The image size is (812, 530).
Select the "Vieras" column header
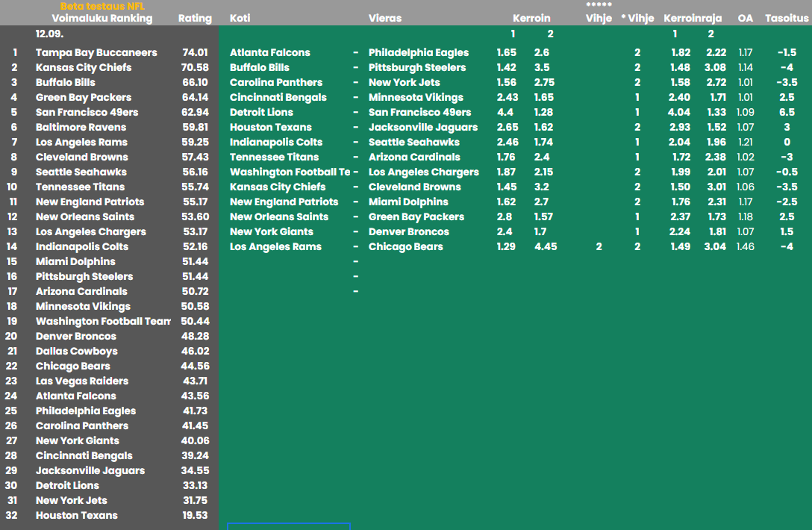point(385,18)
